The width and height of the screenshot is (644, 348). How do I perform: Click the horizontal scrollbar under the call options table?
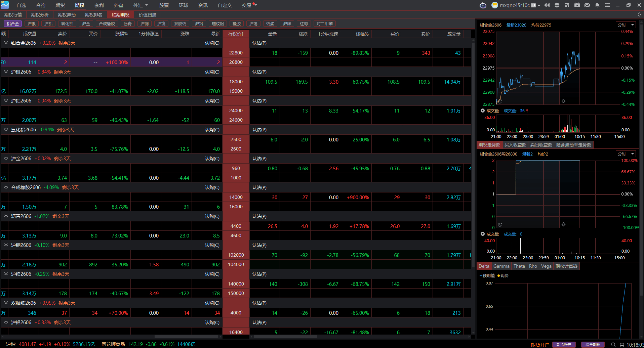[x=186, y=336]
